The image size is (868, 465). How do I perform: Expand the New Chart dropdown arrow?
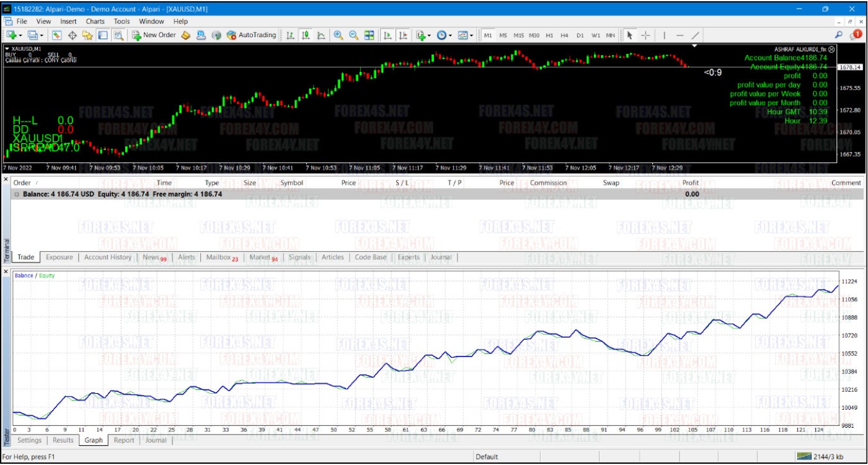point(20,36)
